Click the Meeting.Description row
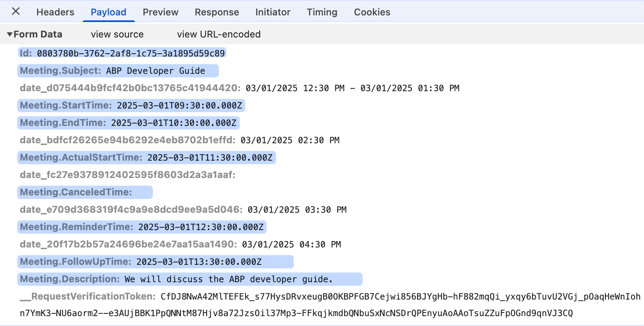The height and width of the screenshot is (326, 644). coord(189,279)
